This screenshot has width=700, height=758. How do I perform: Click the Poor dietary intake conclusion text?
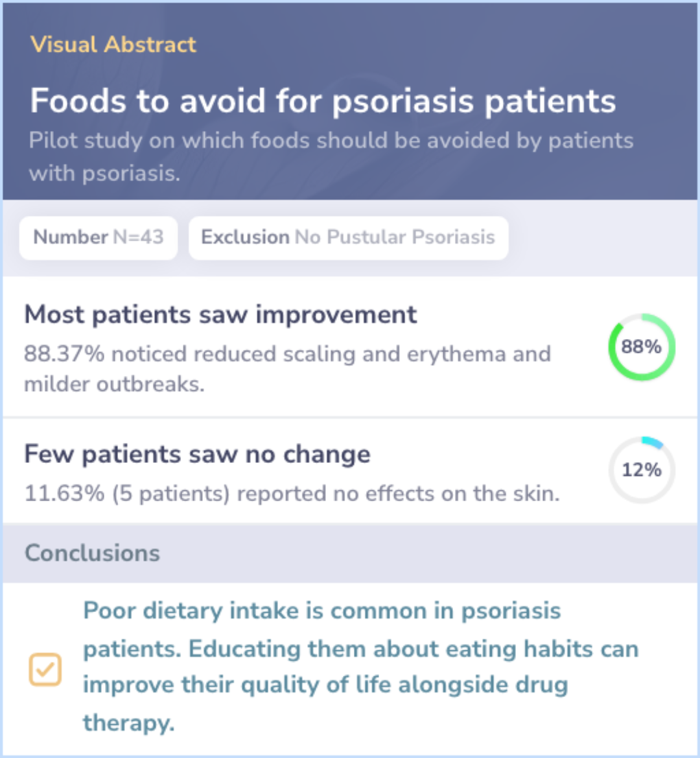pos(361,667)
